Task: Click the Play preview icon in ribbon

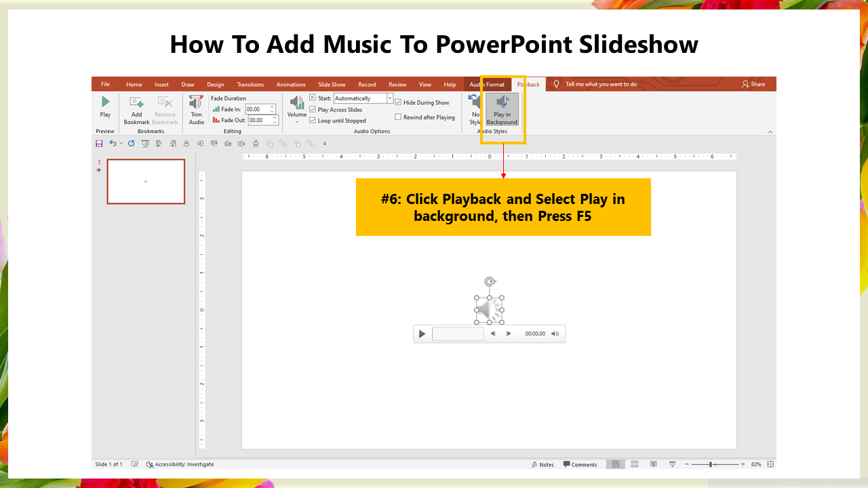Action: click(105, 103)
